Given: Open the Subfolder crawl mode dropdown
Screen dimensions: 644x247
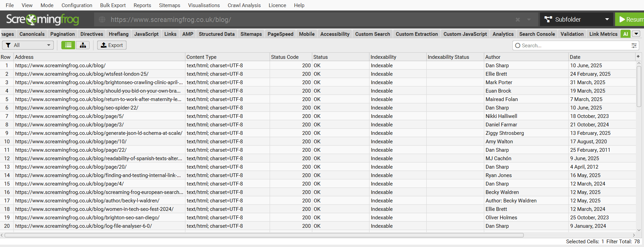Looking at the screenshot, I should click(x=576, y=20).
